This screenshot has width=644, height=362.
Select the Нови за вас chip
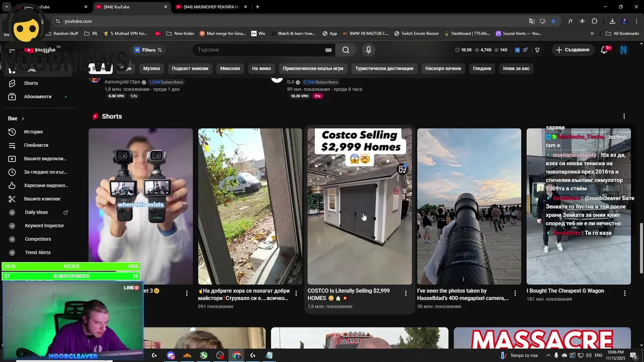click(x=516, y=68)
